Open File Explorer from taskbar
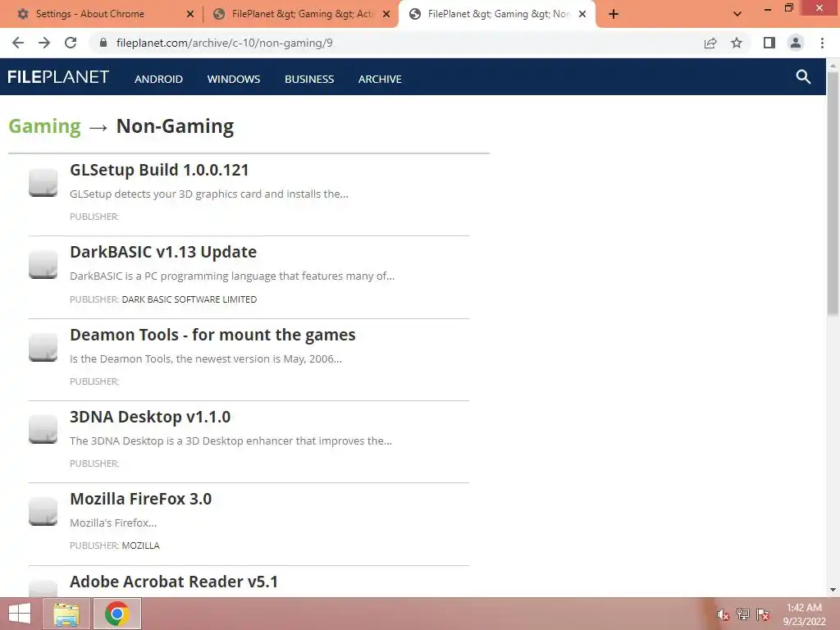Screen dimensions: 840x630 pos(66,614)
